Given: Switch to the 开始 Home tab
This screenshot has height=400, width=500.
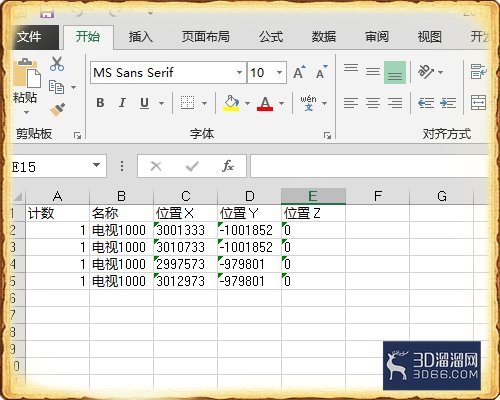Looking at the screenshot, I should [x=88, y=36].
